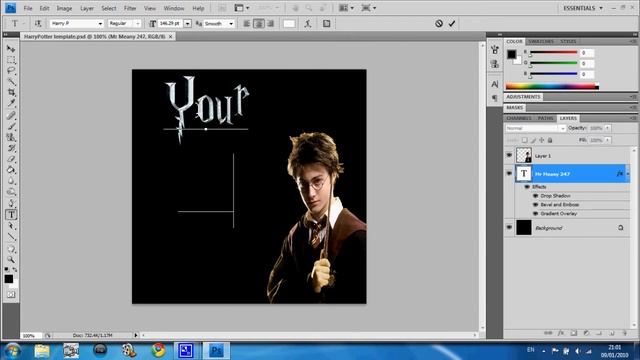Toggle all Effects visibility
The image size is (640, 360).
[x=527, y=187]
